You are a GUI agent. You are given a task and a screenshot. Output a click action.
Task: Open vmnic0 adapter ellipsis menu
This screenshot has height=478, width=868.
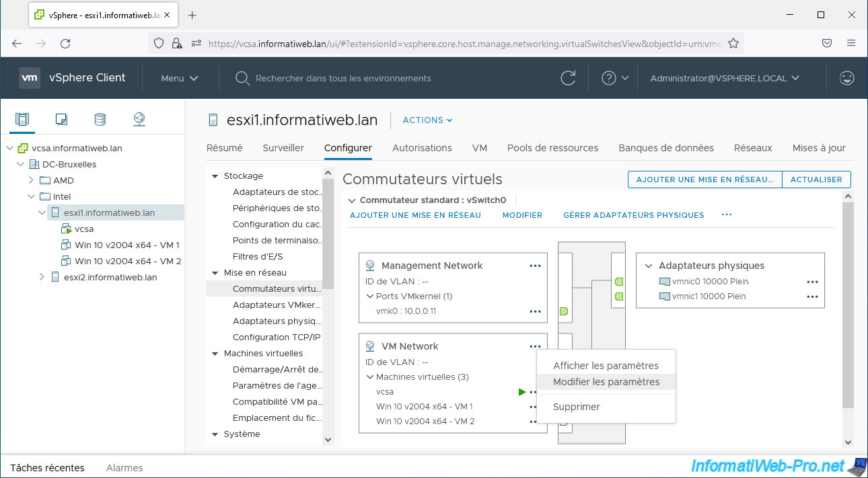tap(812, 282)
